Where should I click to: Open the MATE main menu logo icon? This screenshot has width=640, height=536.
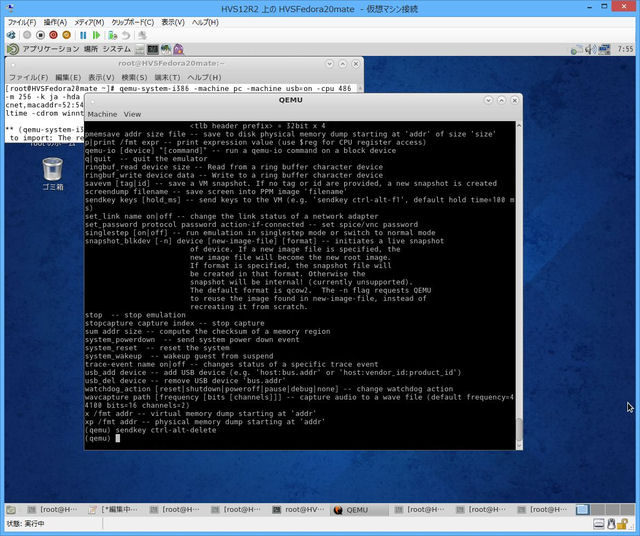coord(13,49)
